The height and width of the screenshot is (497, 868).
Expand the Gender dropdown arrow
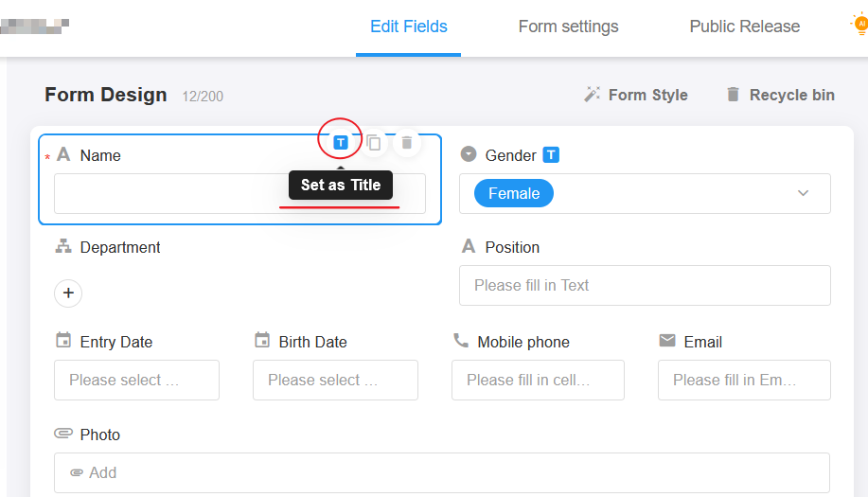click(x=803, y=193)
